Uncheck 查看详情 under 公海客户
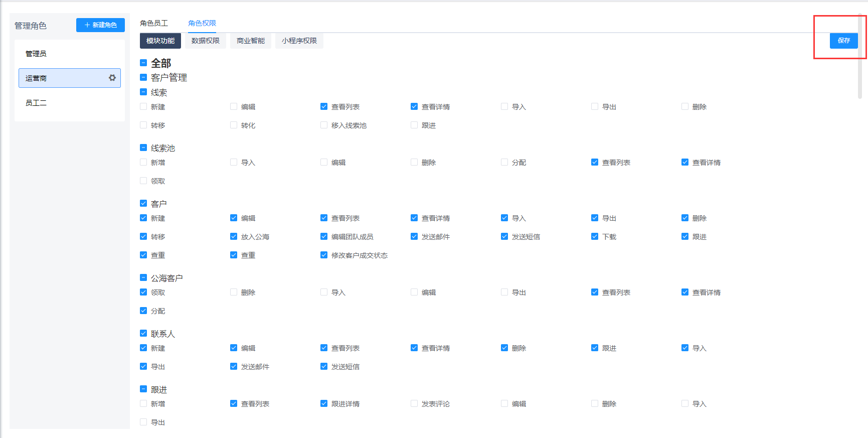The image size is (868, 438). (x=685, y=293)
